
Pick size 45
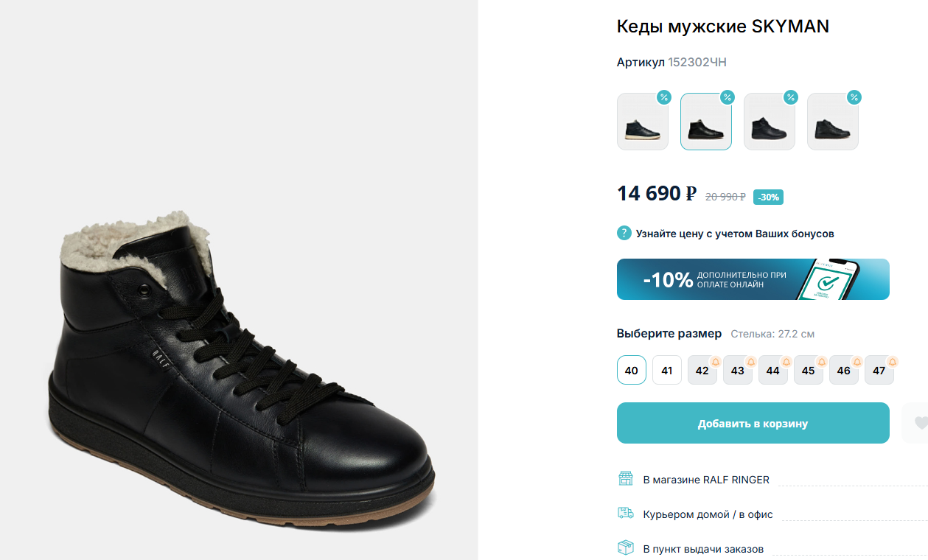click(808, 371)
